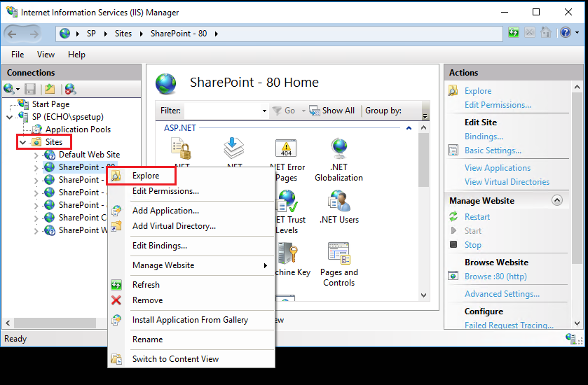Open the blue Help question mark icon

(565, 33)
